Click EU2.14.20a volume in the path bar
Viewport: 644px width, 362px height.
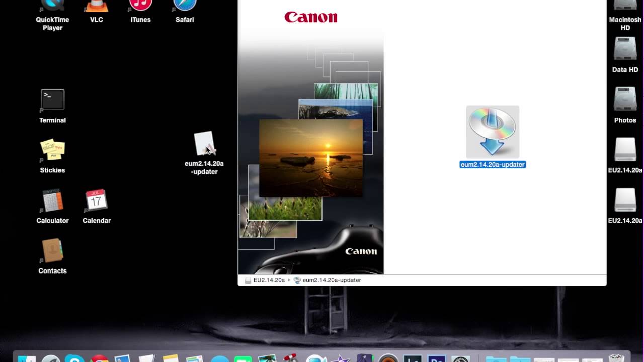(265, 280)
